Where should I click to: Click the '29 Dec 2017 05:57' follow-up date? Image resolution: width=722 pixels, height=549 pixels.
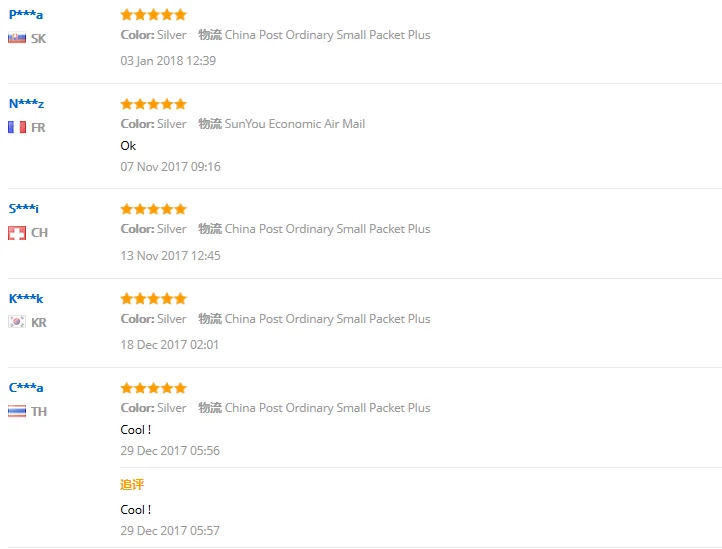pyautogui.click(x=170, y=531)
